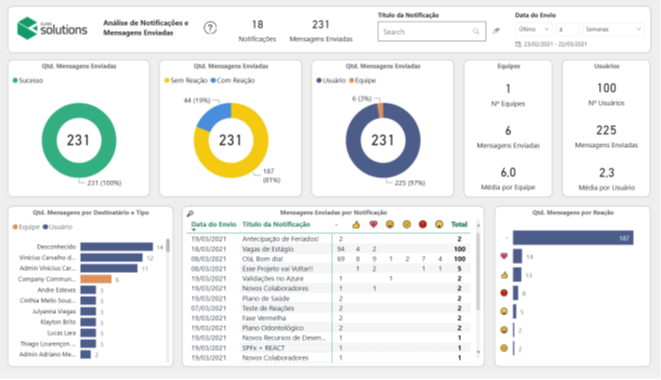The height and width of the screenshot is (380, 661).
Task: Click the calendar icon beside date range
Action: [518, 44]
